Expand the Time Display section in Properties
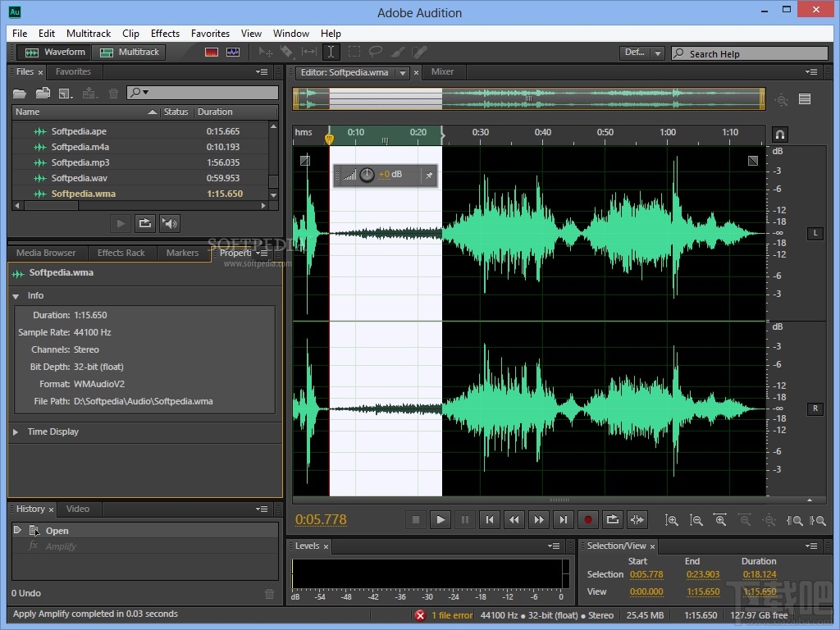 [x=14, y=431]
